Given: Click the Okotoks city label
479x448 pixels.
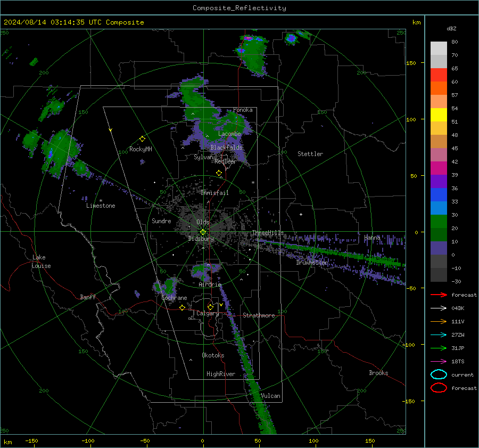Looking at the screenshot, I should pos(213,355).
